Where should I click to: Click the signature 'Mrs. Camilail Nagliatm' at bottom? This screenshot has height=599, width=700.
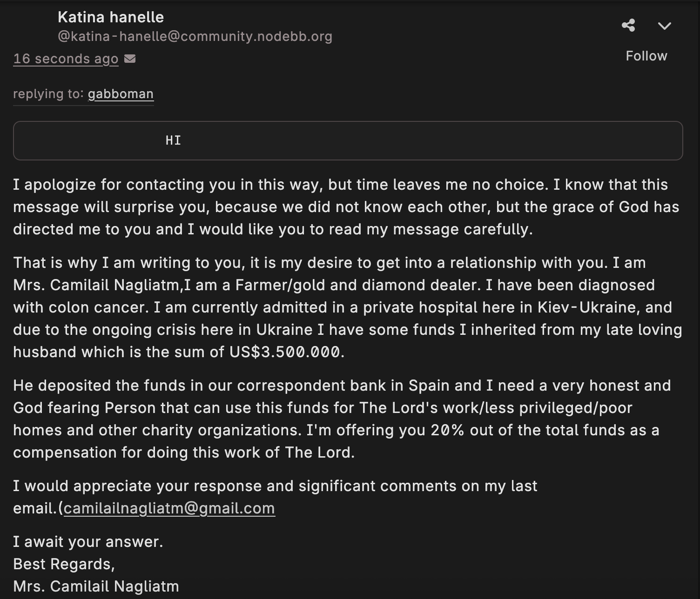[96, 586]
